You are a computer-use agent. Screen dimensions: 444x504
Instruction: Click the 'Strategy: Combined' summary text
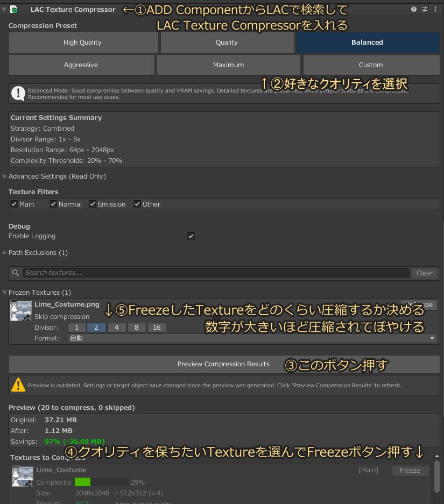point(43,129)
